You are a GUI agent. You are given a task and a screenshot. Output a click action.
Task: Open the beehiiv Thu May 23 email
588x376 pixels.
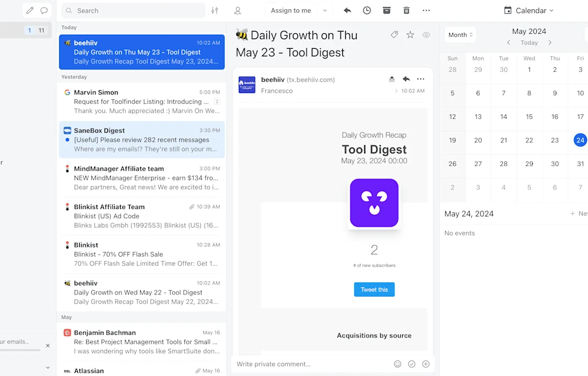pos(142,52)
